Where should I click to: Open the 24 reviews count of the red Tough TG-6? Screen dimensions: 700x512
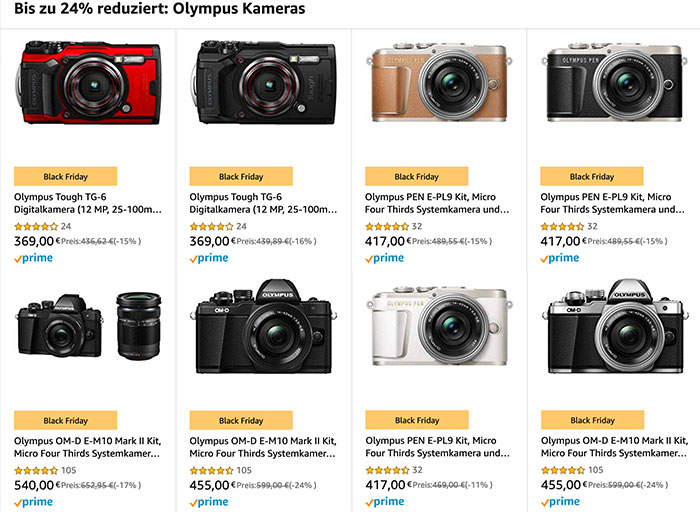66,227
